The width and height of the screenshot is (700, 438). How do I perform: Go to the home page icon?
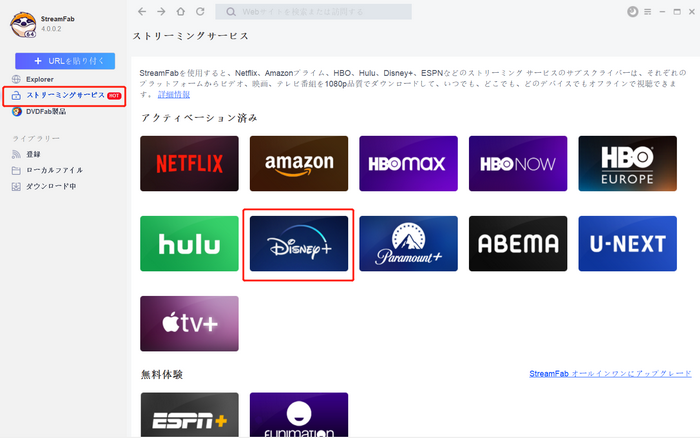point(180,12)
